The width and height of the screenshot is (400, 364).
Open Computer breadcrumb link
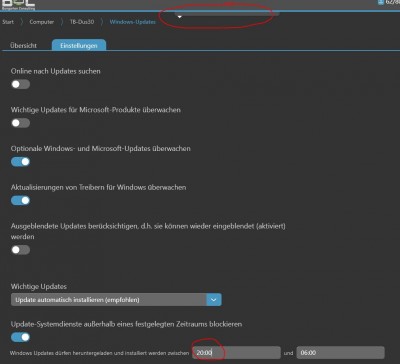(42, 22)
